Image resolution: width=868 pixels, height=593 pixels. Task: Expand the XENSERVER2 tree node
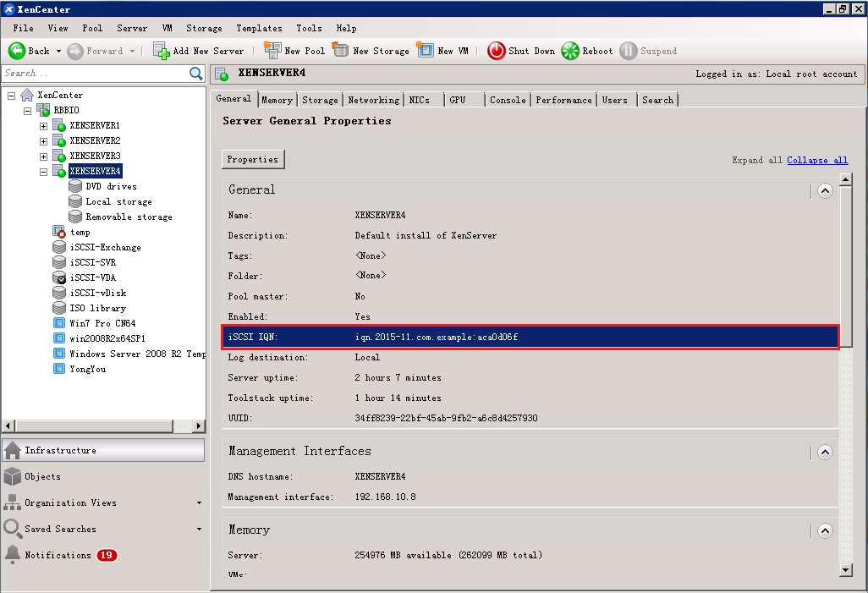pyautogui.click(x=44, y=141)
